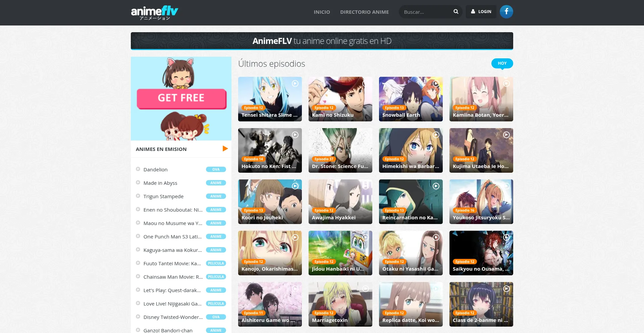Viewport: 644px width, 333px height.
Task: Click ANIME badge for Kaguya-sama wa Kokur
Action: pyautogui.click(x=216, y=250)
